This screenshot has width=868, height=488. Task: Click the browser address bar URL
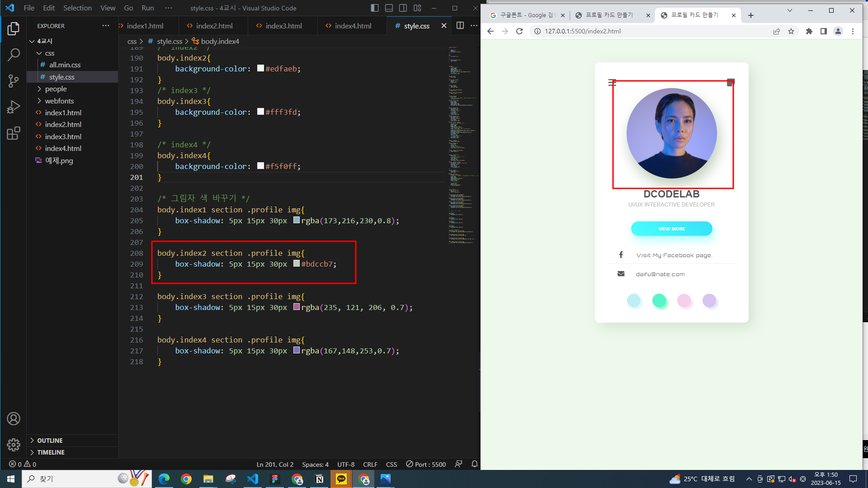tap(582, 31)
